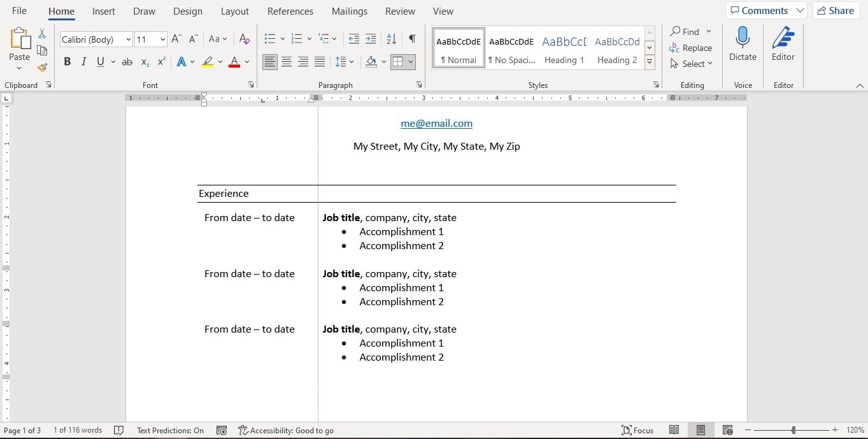
Task: Open the Design tab
Action: (x=188, y=11)
